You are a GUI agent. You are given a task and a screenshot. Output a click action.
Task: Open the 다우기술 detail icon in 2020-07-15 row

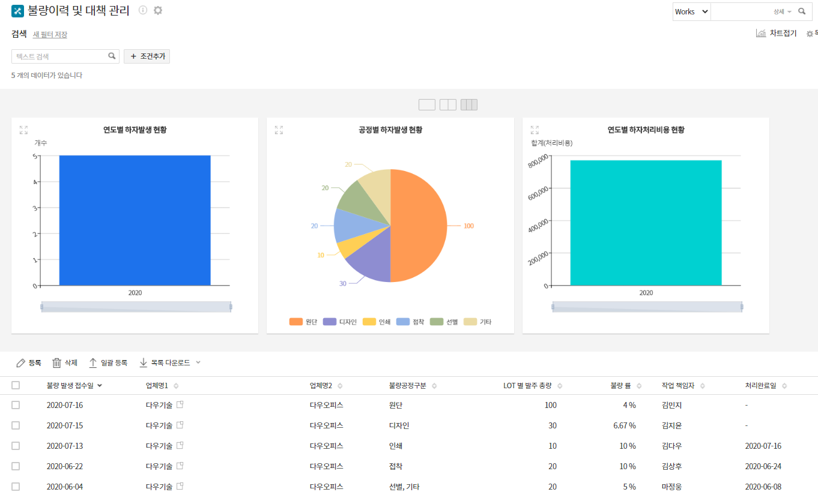[x=180, y=425]
